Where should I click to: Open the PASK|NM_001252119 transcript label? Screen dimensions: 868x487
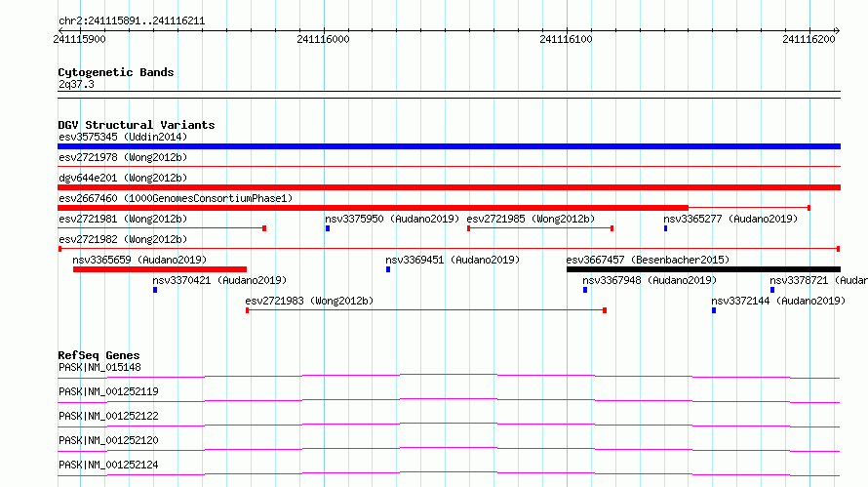pos(108,391)
